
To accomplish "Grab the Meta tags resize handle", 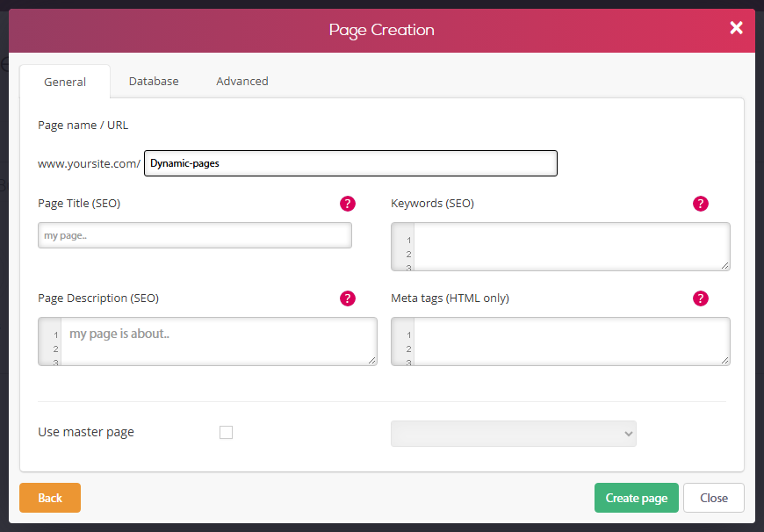I will [x=725, y=360].
